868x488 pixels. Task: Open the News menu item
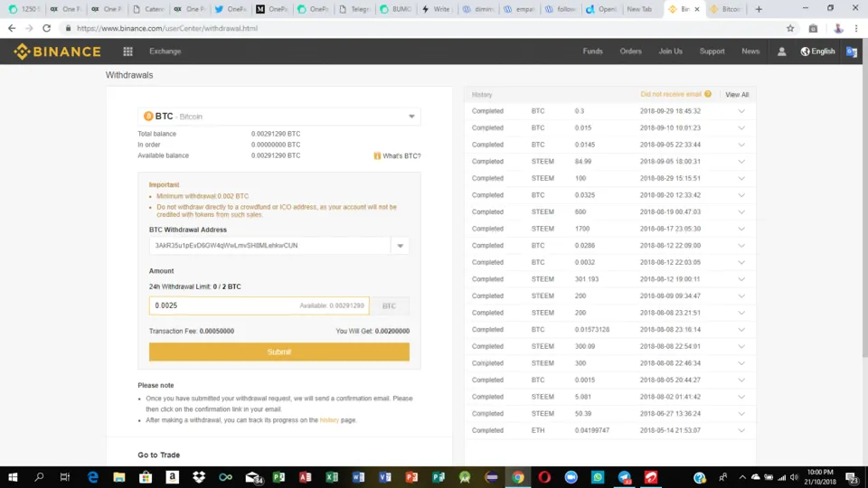coord(750,52)
